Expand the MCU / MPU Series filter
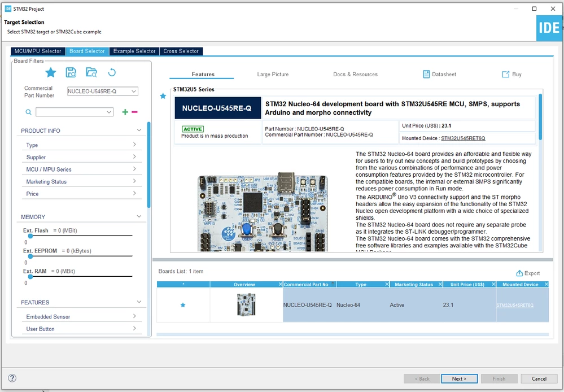Image resolution: width=564 pixels, height=392 pixels. tap(81, 169)
